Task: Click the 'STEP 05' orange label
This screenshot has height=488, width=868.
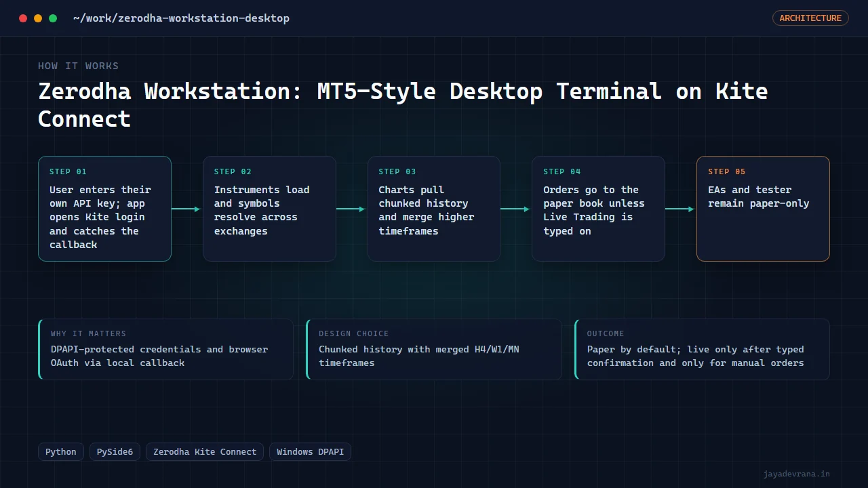Action: pyautogui.click(x=727, y=171)
